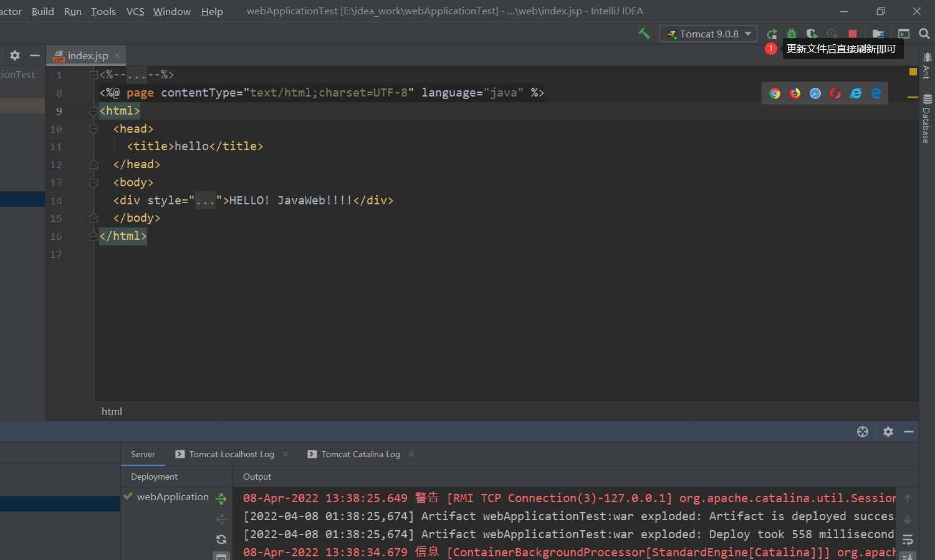935x560 pixels.
Task: Collapse the head tag fold on line 10
Action: click(x=93, y=129)
